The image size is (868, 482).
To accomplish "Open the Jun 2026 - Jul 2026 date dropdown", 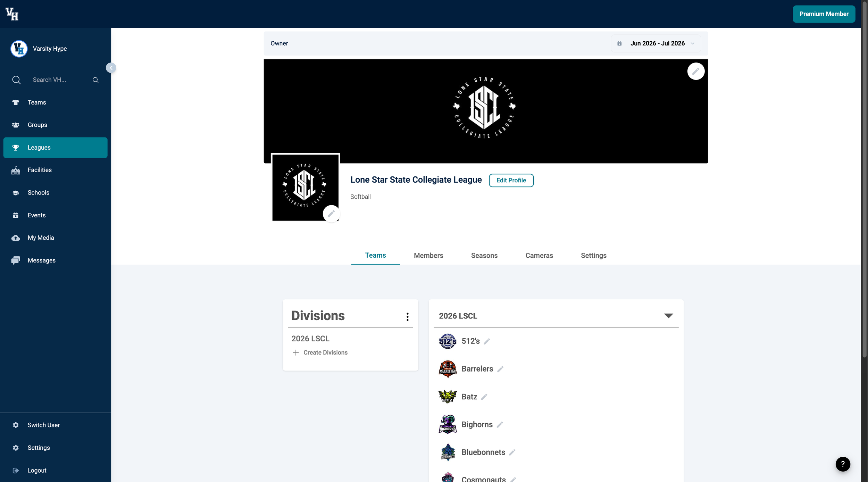I will (x=656, y=43).
